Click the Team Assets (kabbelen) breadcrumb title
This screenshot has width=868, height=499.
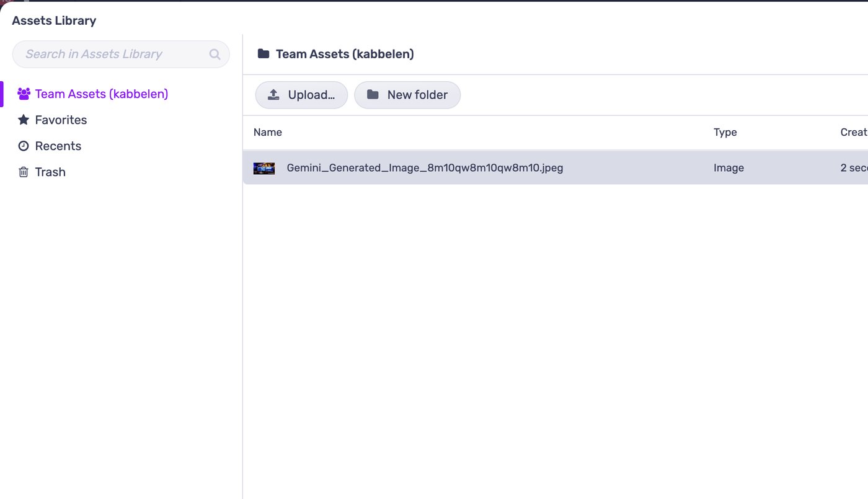coord(345,54)
